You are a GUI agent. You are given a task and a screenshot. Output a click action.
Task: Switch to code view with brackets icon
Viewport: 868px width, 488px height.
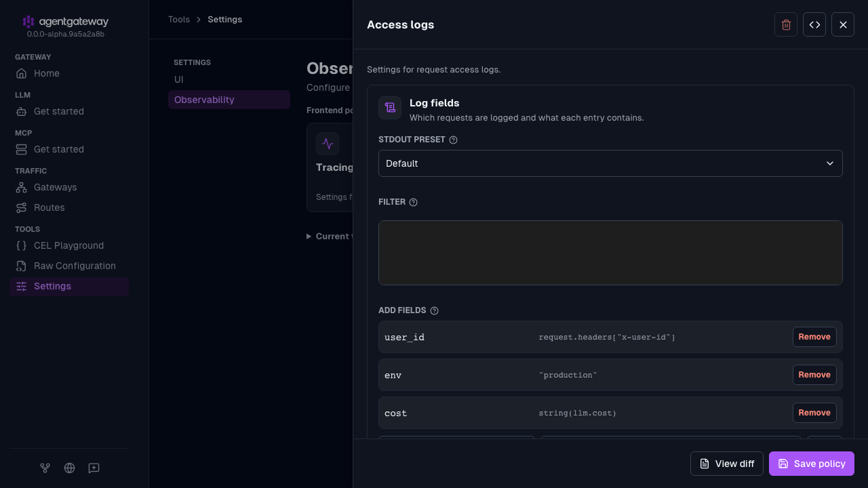[x=814, y=24]
